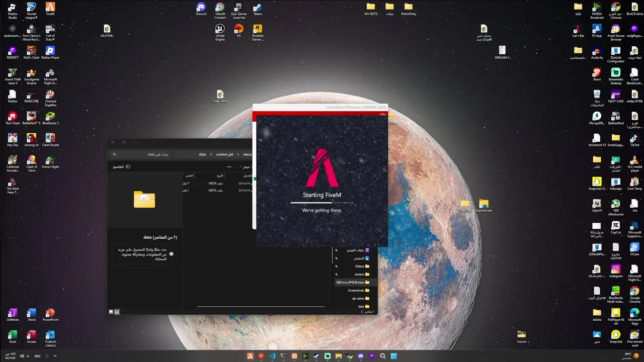Sort by the size column header in Explorer
Screen dimensions: 644x362
click(x=189, y=175)
